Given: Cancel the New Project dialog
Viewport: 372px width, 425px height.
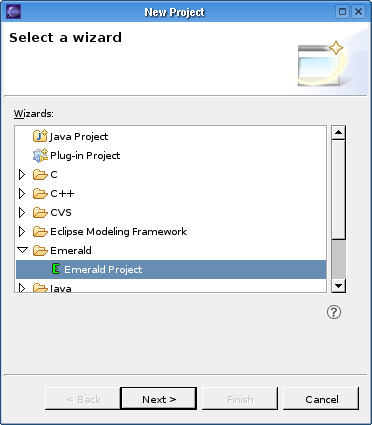Looking at the screenshot, I should point(321,399).
